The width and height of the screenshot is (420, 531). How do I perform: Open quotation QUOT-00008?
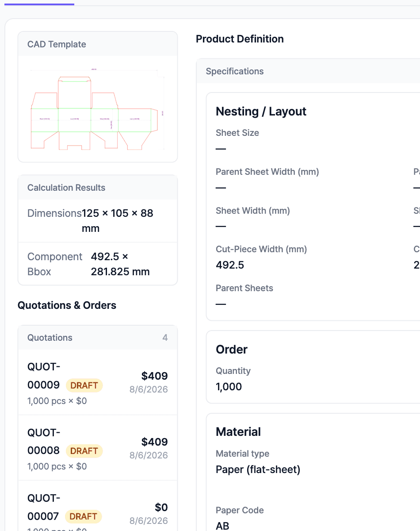click(x=98, y=448)
